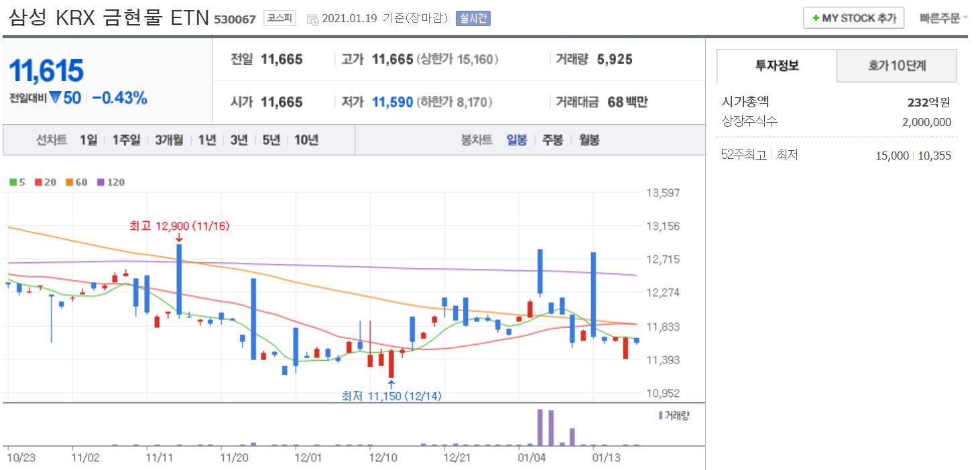Image resolution: width=980 pixels, height=470 pixels.
Task: Click the blue down-triangle price change icon
Action: [x=56, y=98]
